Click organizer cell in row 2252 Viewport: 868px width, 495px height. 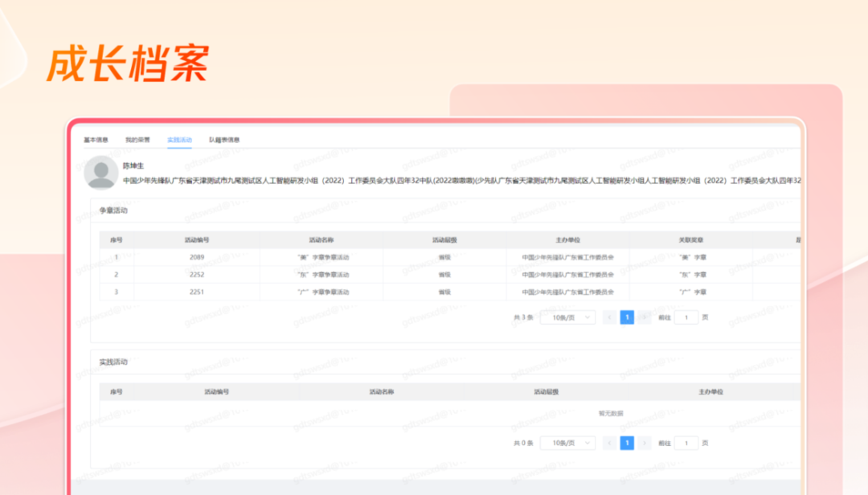pyautogui.click(x=568, y=275)
